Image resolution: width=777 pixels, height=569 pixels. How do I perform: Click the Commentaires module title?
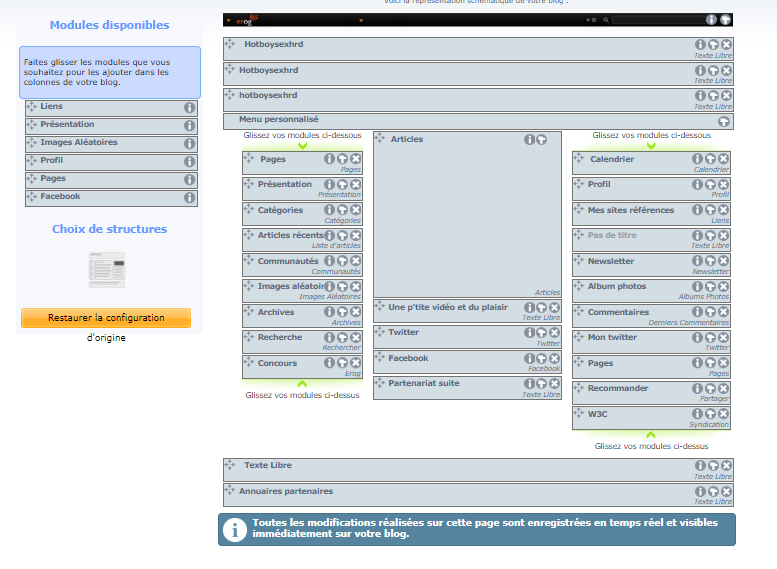click(618, 312)
